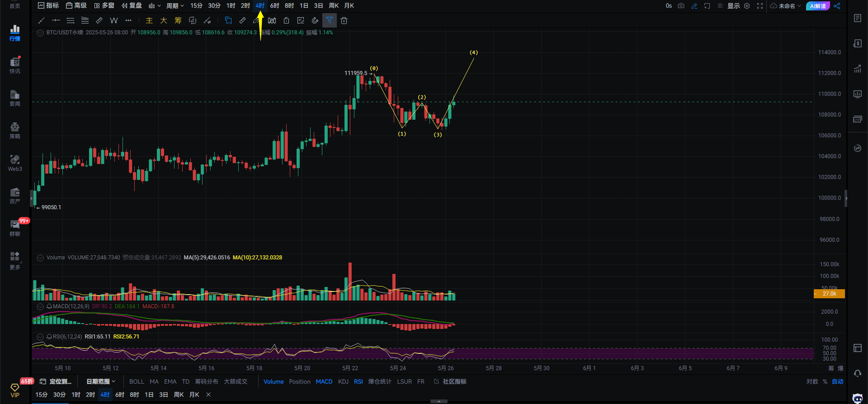868x404 pixels.
Task: Toggle the 自动 auto scale option
Action: click(838, 381)
